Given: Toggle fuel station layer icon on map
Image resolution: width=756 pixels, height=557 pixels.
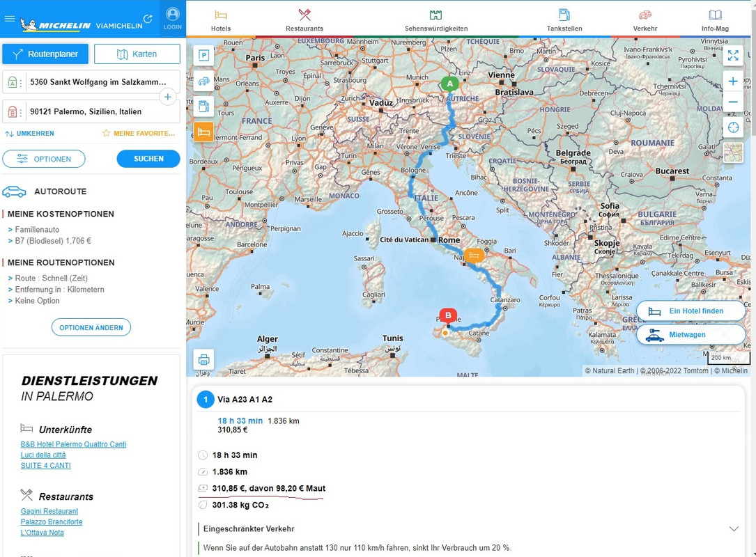Looking at the screenshot, I should tap(204, 107).
